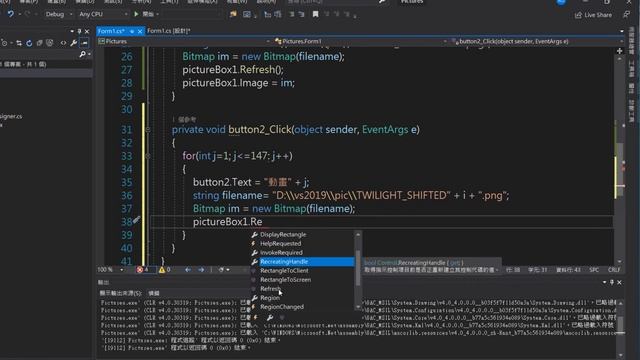This screenshot has height=360, width=640.
Task: Switch to the Form1.cs* code tab
Action: 111,31
